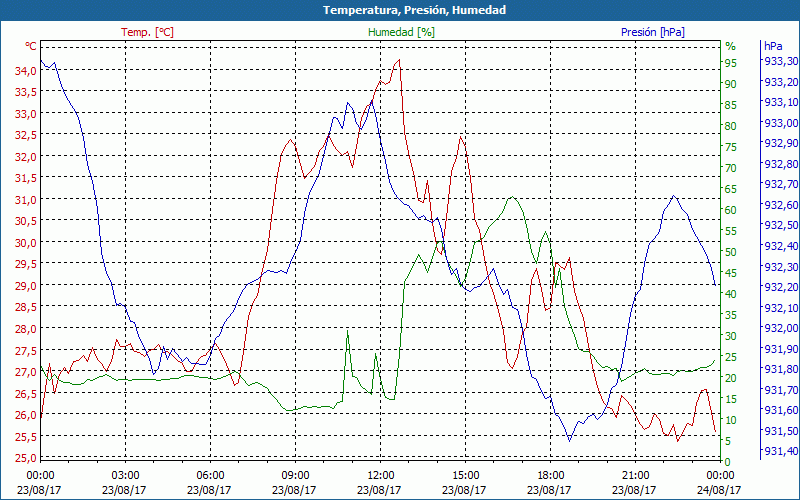Screen dimensions: 800x500
Task: Click the 931,40 pressure axis value
Action: tap(781, 452)
